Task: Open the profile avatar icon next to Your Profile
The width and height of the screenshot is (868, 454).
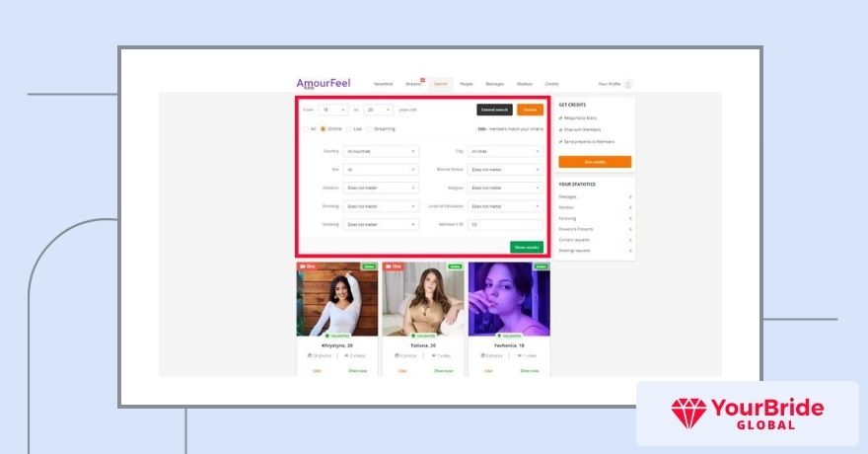Action: [x=628, y=84]
